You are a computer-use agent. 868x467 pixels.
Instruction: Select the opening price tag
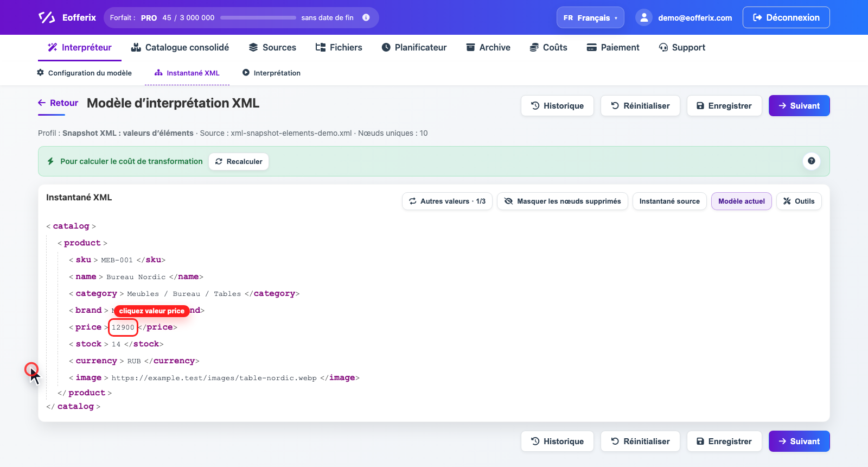pos(88,327)
